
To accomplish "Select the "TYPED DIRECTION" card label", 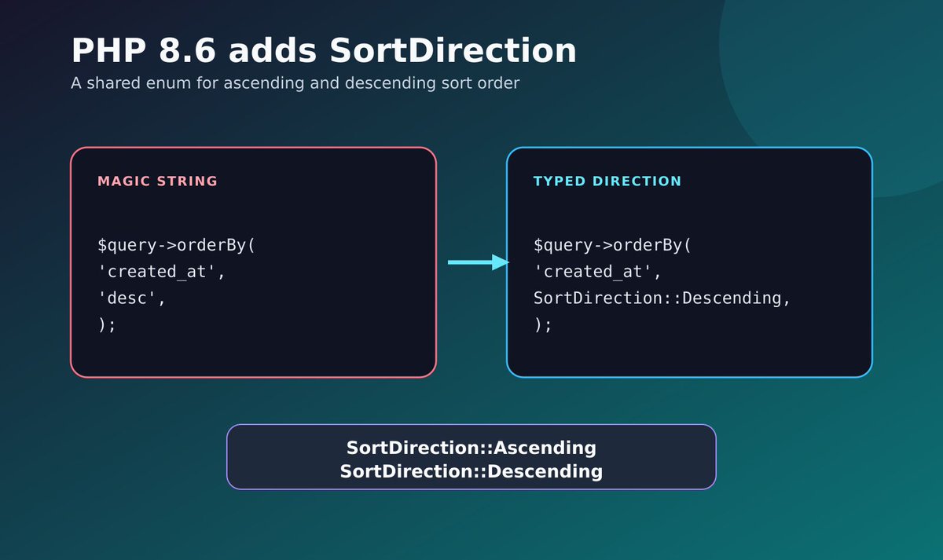I will click(607, 181).
